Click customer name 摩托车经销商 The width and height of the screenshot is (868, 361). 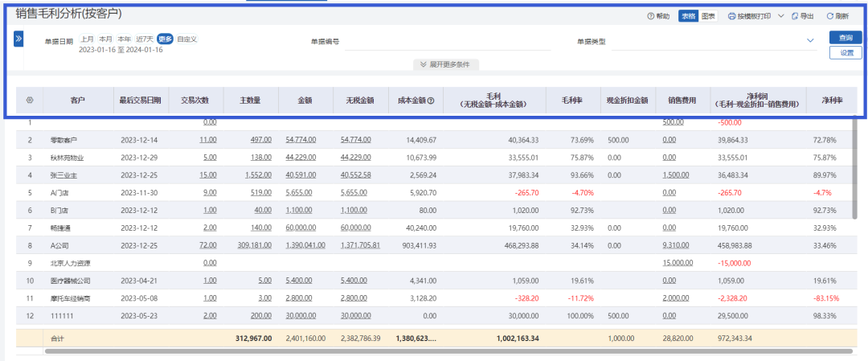(70, 298)
